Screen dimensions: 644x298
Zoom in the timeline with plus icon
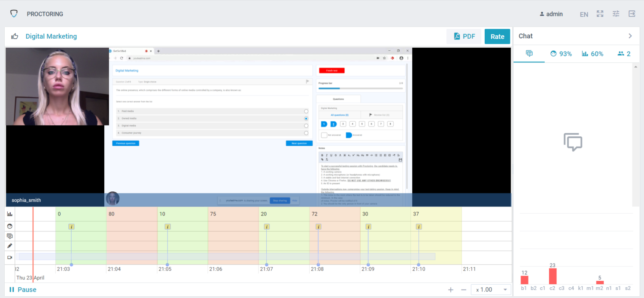451,290
